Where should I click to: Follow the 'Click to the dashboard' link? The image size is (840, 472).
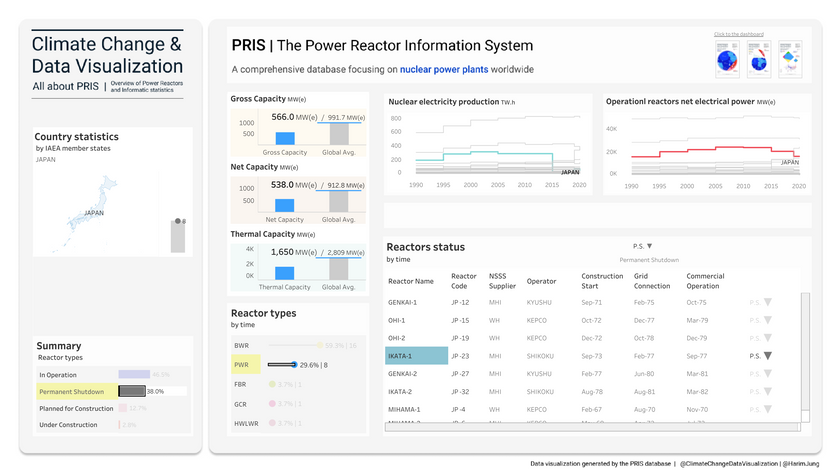coord(739,34)
